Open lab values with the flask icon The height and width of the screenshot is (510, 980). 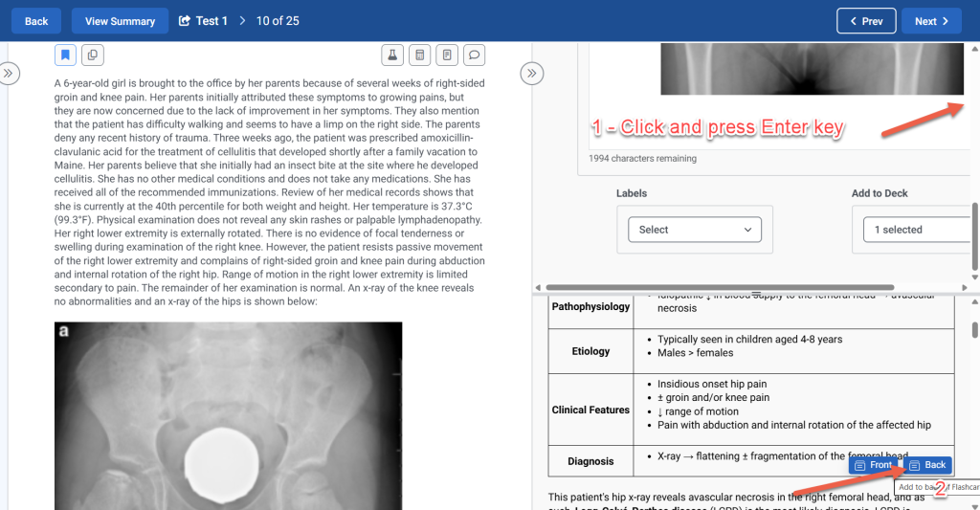391,55
